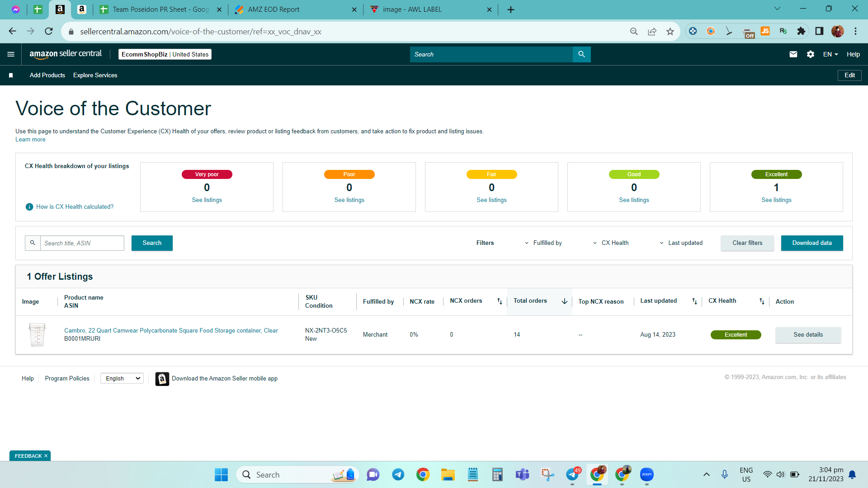See listings under Fair
868x488 pixels.
pyautogui.click(x=491, y=200)
